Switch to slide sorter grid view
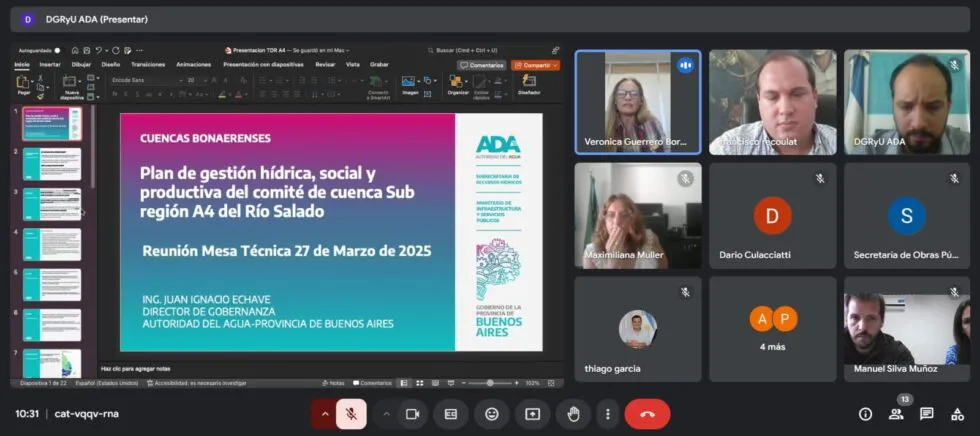 point(419,383)
